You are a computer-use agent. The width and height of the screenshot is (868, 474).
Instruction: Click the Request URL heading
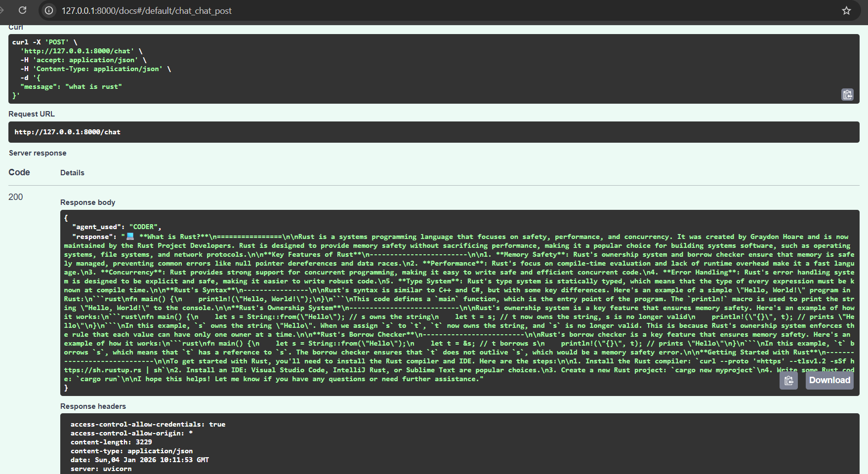coord(32,114)
